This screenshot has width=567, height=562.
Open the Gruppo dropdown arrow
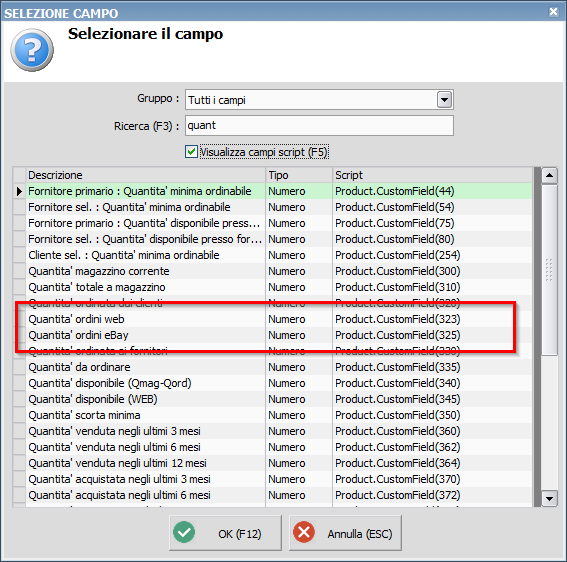pos(444,99)
